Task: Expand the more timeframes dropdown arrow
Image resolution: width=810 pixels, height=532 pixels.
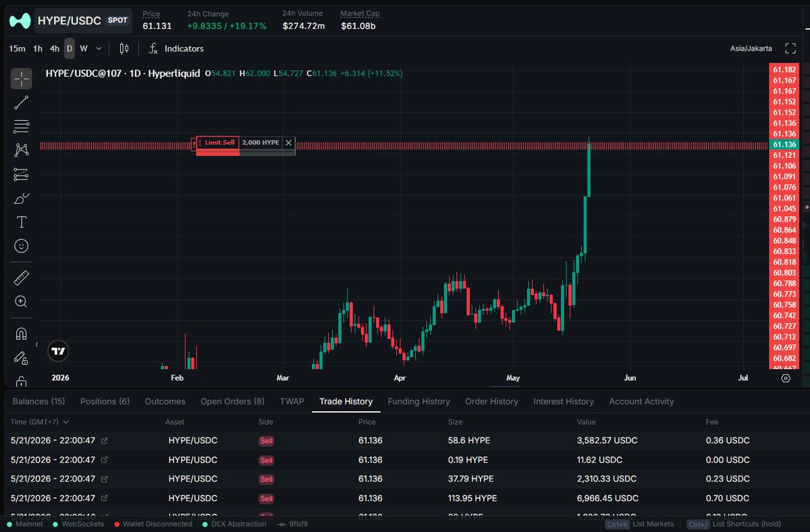Action: [99, 49]
